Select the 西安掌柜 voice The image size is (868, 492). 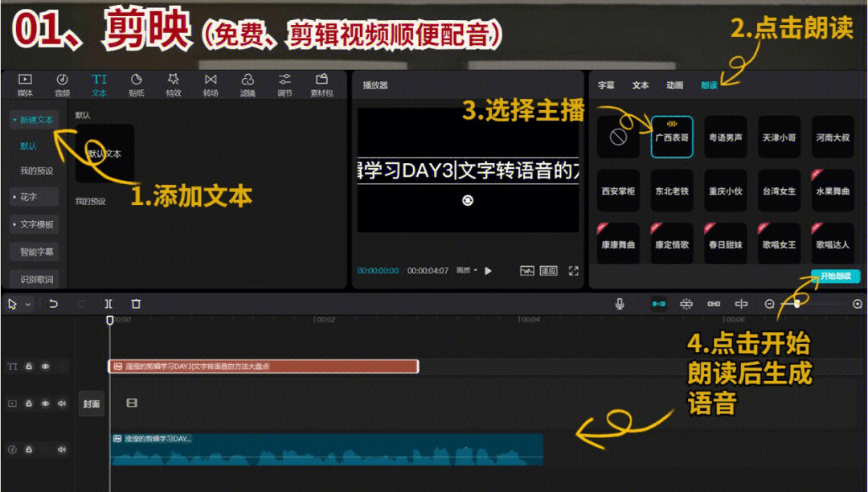tap(618, 191)
